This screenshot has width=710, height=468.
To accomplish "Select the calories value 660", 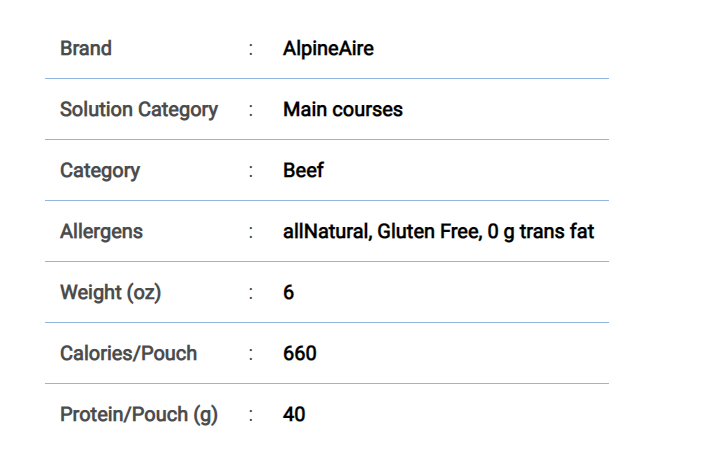I will coord(300,353).
